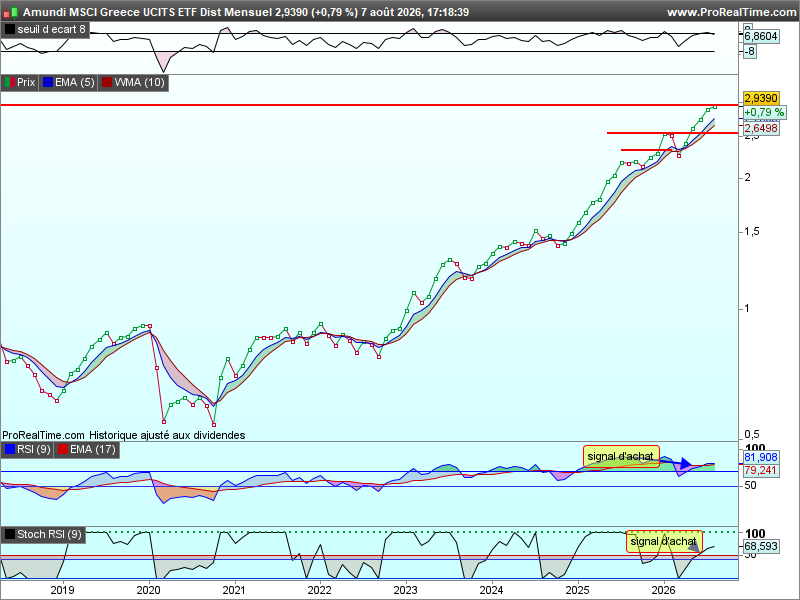
Task: Click the red swatch of EMA (17)
Action: (x=63, y=449)
